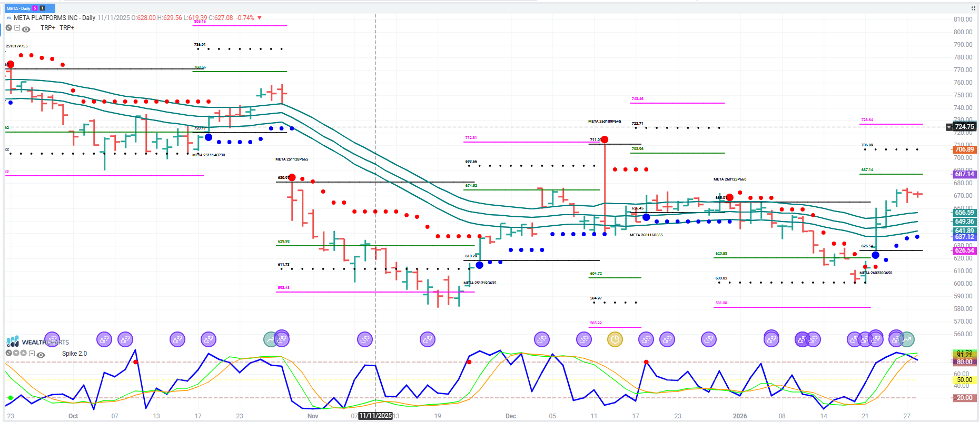Open the Spike 2.0 indicator label
Image resolution: width=980 pixels, height=422 pixels.
point(74,354)
